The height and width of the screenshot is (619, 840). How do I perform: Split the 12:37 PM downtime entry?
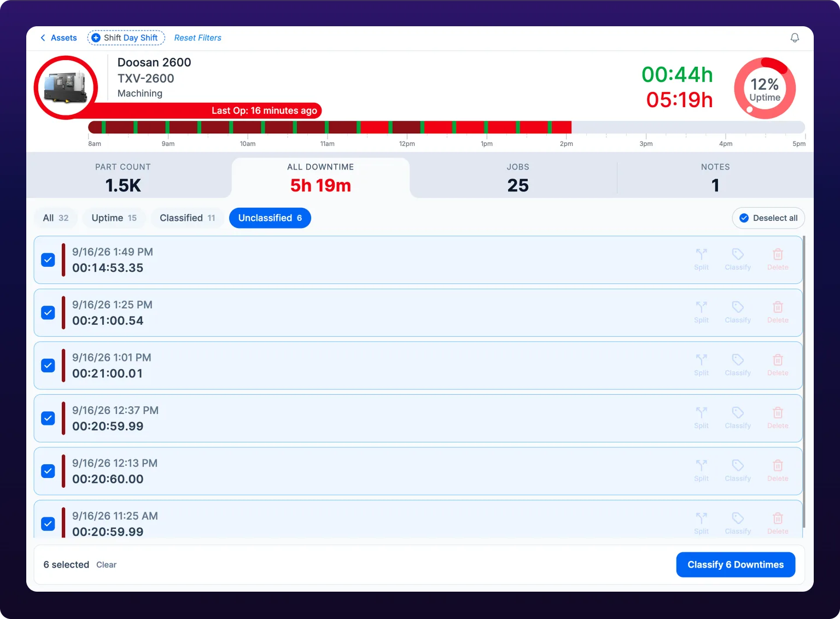coord(701,418)
